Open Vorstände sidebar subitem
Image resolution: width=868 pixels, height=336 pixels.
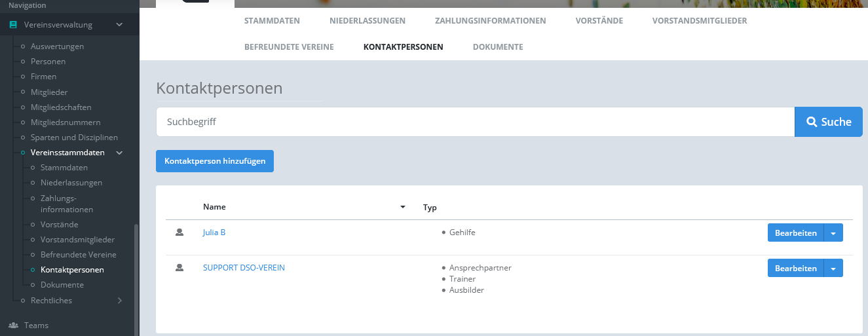[x=59, y=225]
